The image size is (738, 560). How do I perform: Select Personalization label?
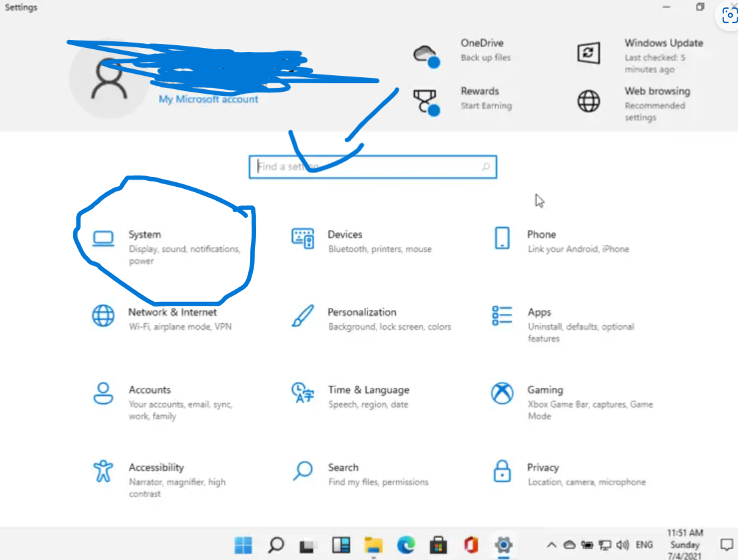click(x=362, y=312)
